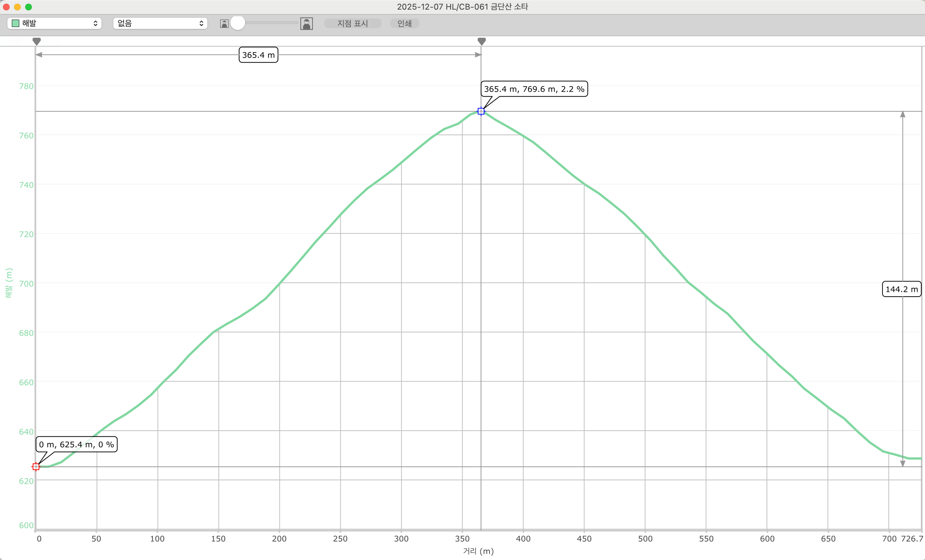Click the small portrait zoom-out icon
Viewport: 925px width, 560px height.
click(x=224, y=24)
